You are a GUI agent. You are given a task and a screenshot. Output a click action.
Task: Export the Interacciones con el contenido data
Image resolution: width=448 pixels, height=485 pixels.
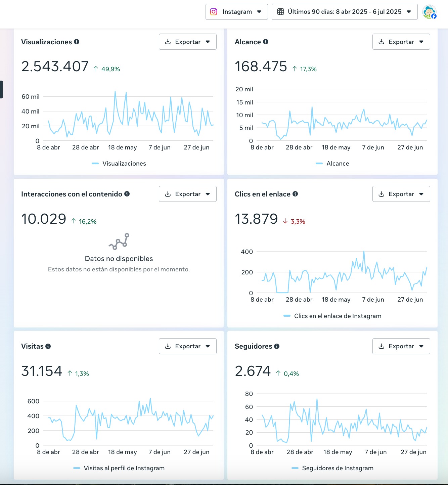187,194
